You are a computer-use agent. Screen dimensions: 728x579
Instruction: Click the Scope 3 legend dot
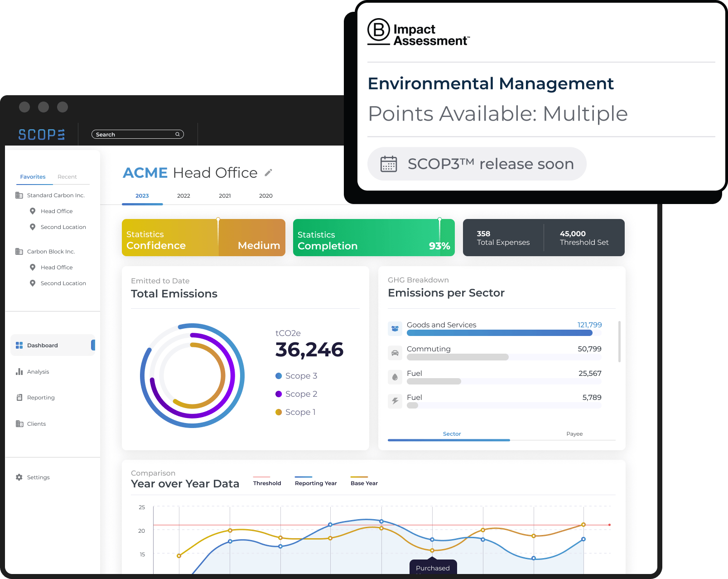279,376
